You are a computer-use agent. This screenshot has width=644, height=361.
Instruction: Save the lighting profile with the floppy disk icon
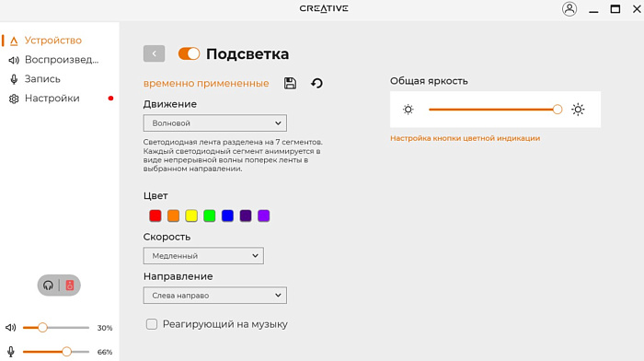290,83
